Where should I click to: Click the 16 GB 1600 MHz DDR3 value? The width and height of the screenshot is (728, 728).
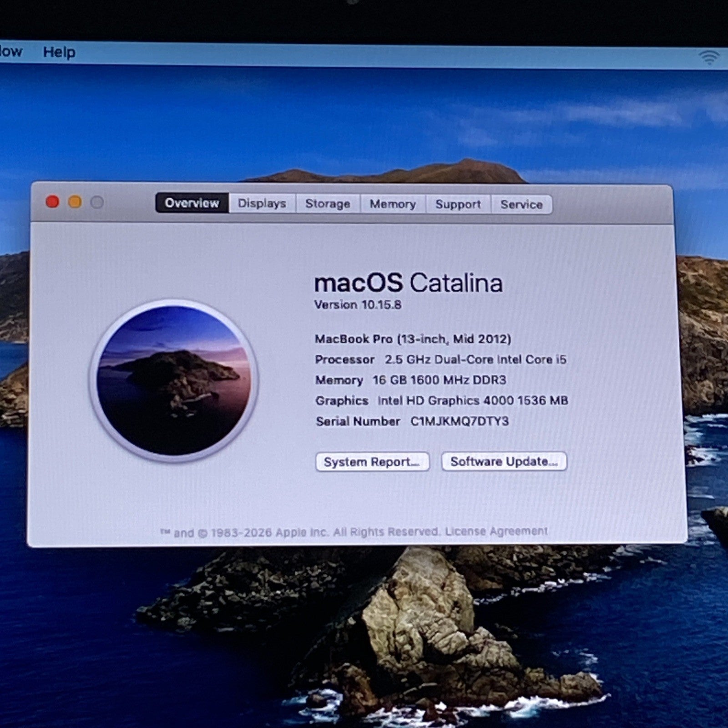[x=440, y=380]
